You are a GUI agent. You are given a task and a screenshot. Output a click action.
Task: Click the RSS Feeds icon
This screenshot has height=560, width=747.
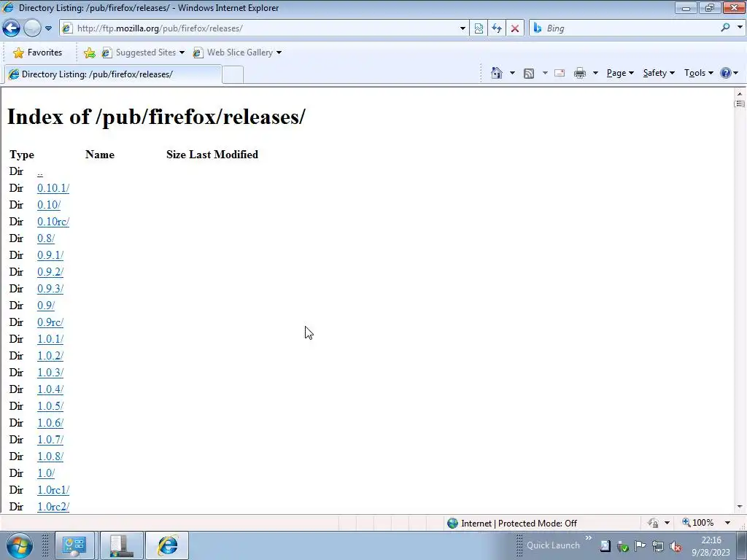529,74
